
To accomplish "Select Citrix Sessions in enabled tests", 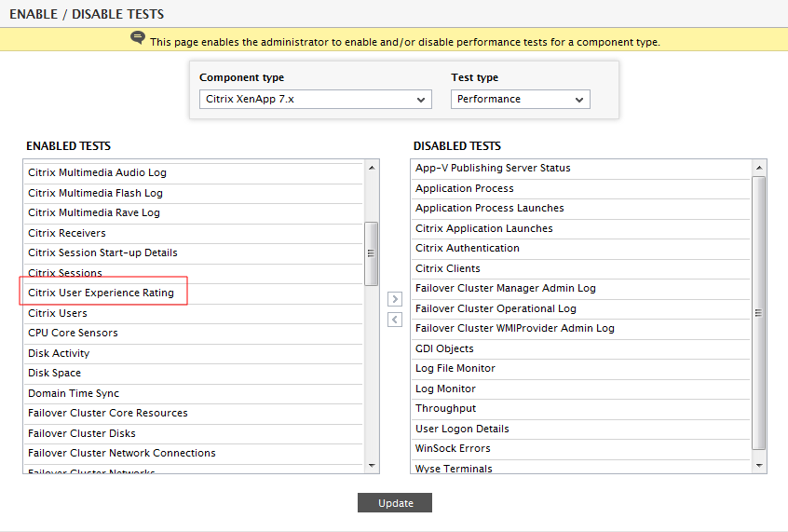I will (x=194, y=273).
